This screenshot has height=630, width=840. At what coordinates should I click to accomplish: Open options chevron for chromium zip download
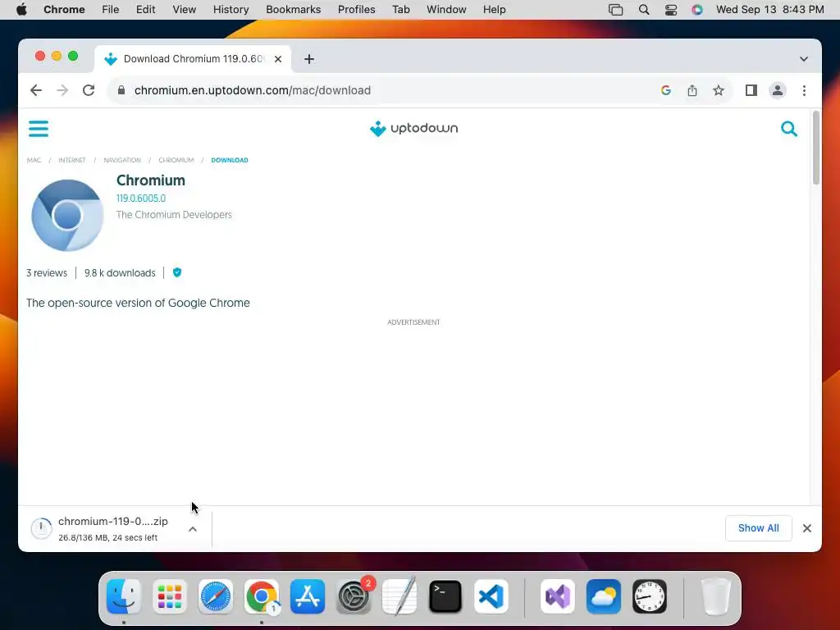[x=193, y=529]
